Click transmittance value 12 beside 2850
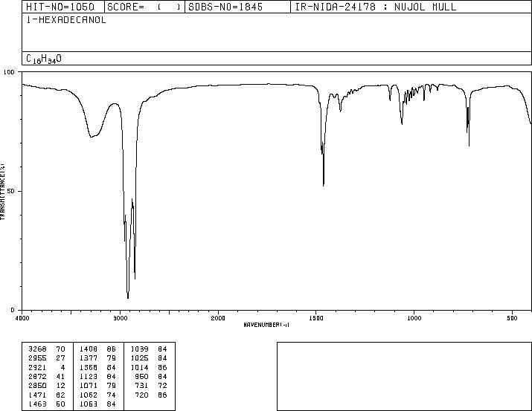532x411 pixels. pyautogui.click(x=61, y=386)
